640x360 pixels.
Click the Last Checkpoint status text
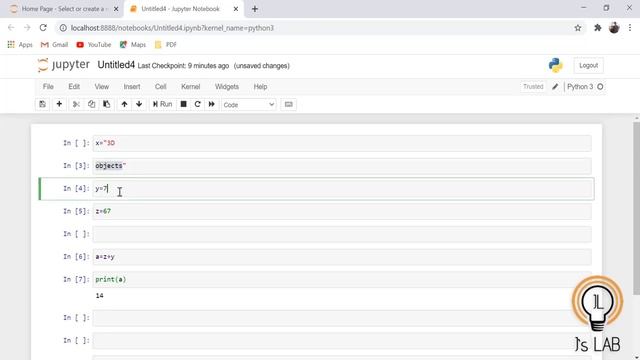183,66
